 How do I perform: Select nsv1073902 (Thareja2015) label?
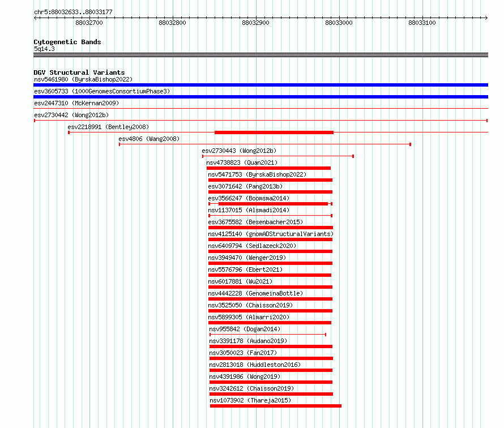250,400
